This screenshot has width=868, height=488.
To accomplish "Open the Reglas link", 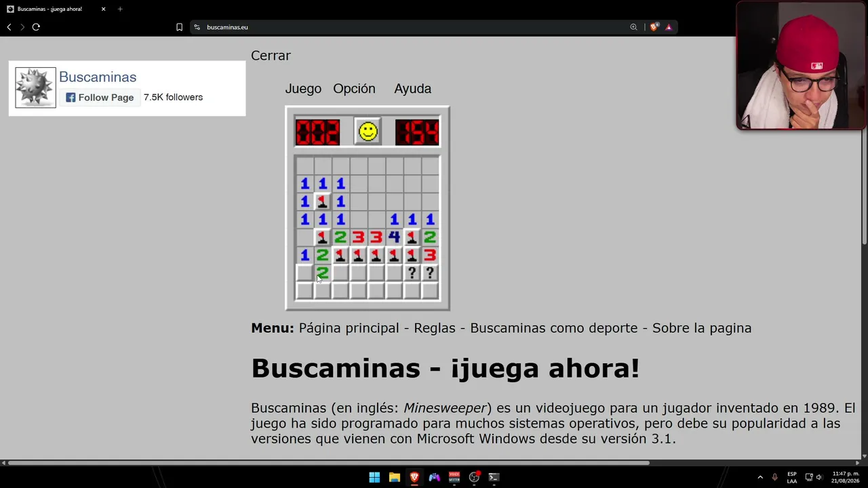I will pos(435,328).
